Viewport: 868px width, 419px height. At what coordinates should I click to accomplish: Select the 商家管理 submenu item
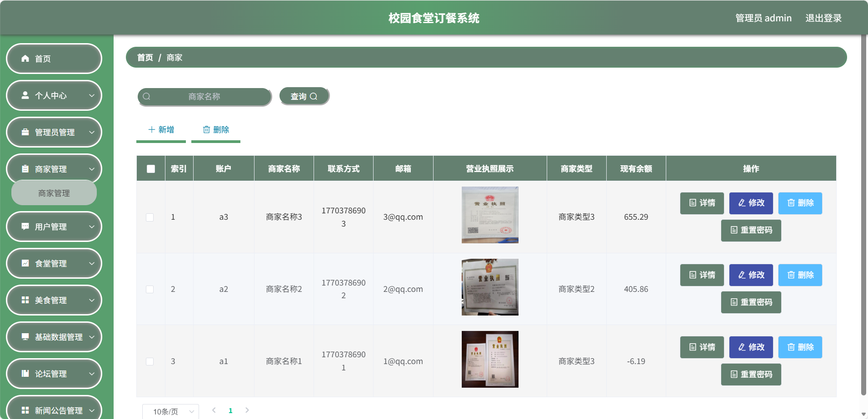point(54,193)
